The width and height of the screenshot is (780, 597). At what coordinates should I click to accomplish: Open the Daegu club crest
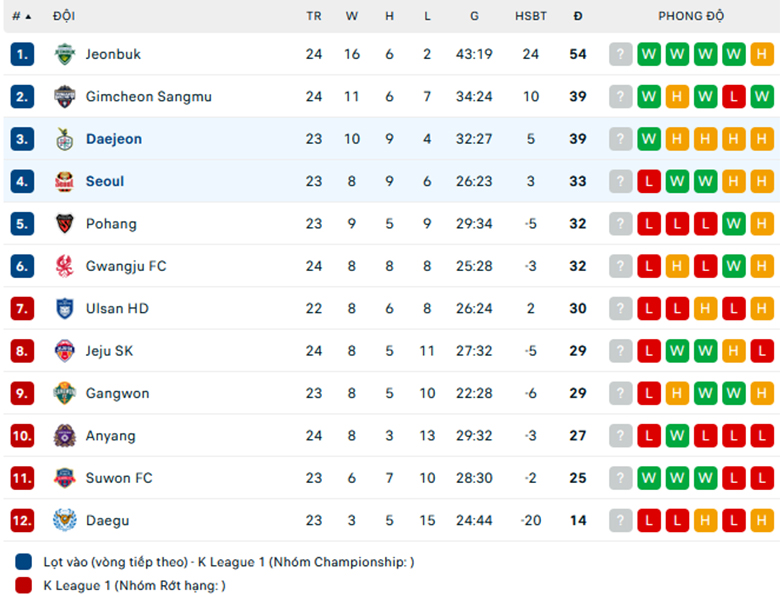pyautogui.click(x=65, y=520)
